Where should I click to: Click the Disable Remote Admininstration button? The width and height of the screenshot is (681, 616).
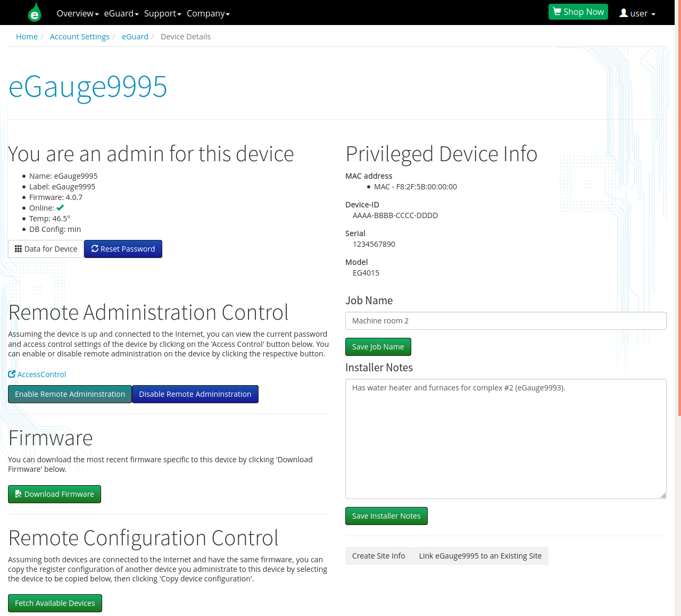point(195,394)
